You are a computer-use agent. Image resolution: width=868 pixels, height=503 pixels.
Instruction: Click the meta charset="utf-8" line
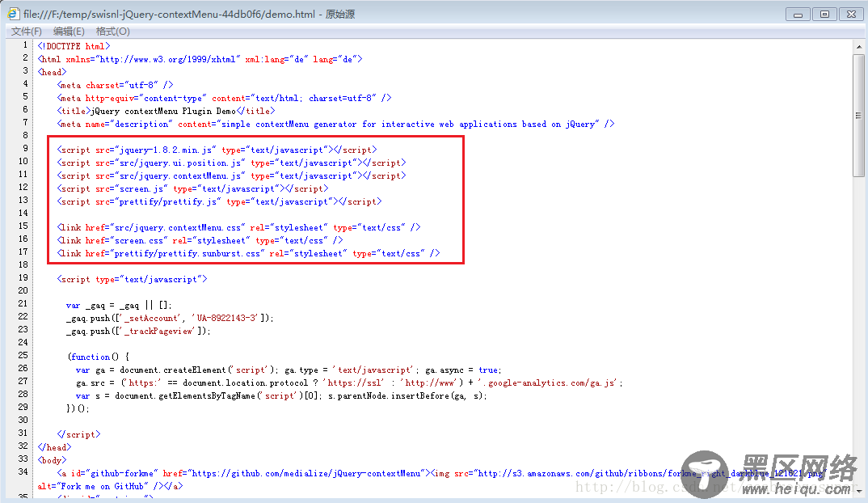pyautogui.click(x=115, y=85)
